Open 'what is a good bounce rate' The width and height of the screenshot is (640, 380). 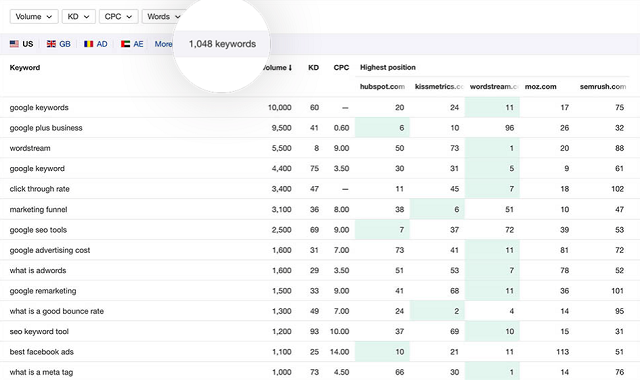pyautogui.click(x=57, y=311)
